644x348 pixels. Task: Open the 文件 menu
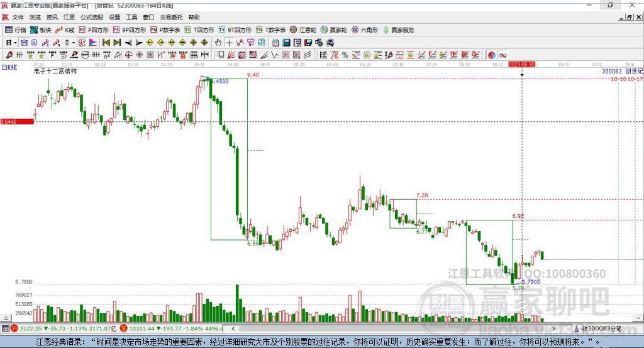(x=18, y=17)
